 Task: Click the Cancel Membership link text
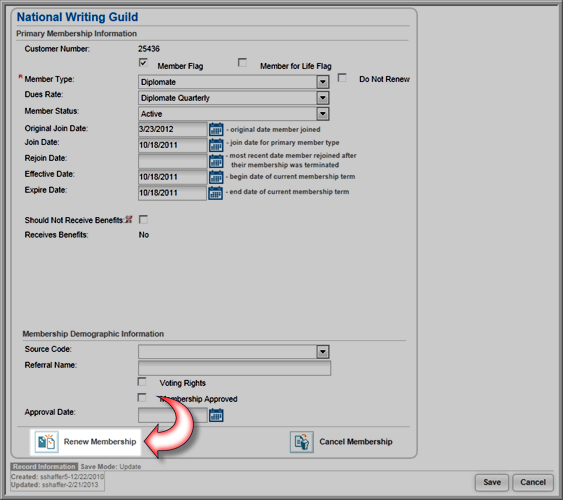(356, 442)
